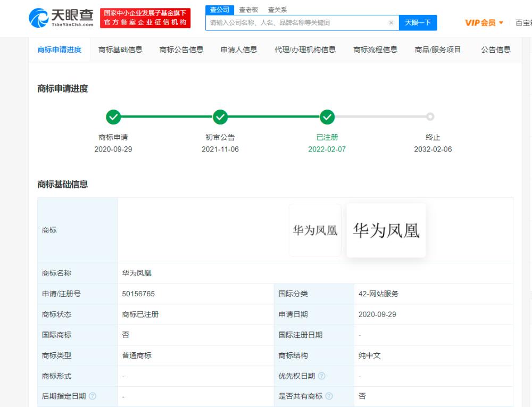Click the 终止 grey progress step circle
Image resolution: width=532 pixels, height=407 pixels.
click(x=430, y=117)
